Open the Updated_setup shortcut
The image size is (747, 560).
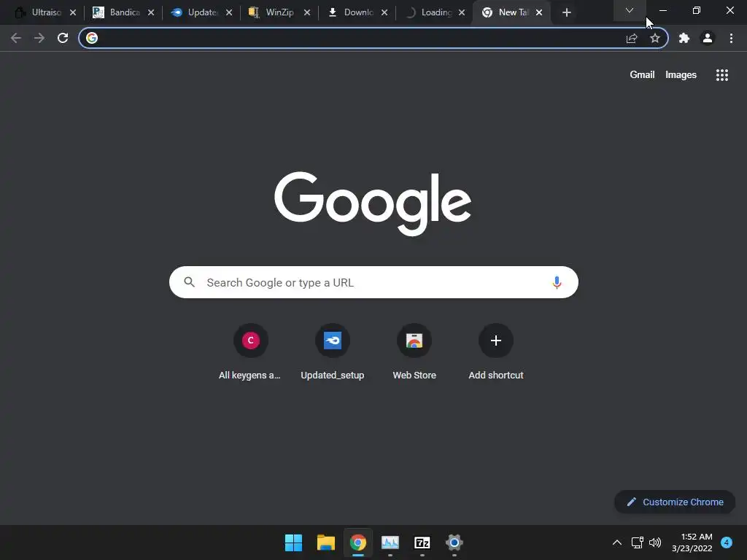coord(333,352)
